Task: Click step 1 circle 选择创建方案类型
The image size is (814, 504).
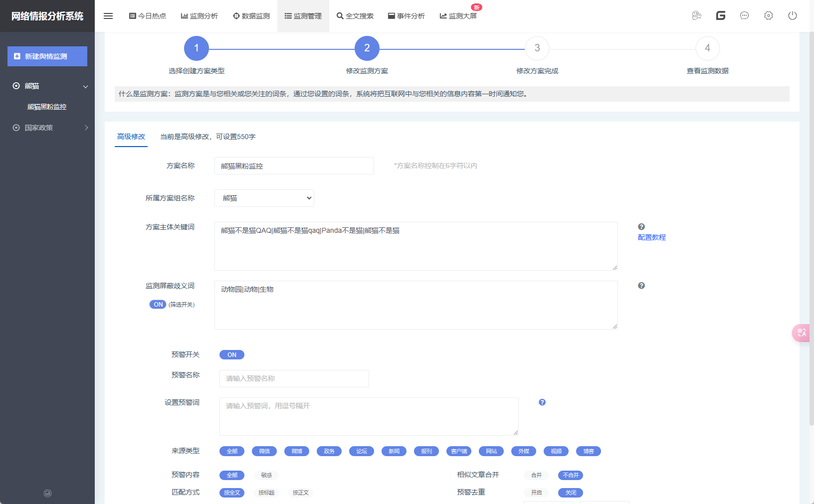Action: (x=197, y=48)
